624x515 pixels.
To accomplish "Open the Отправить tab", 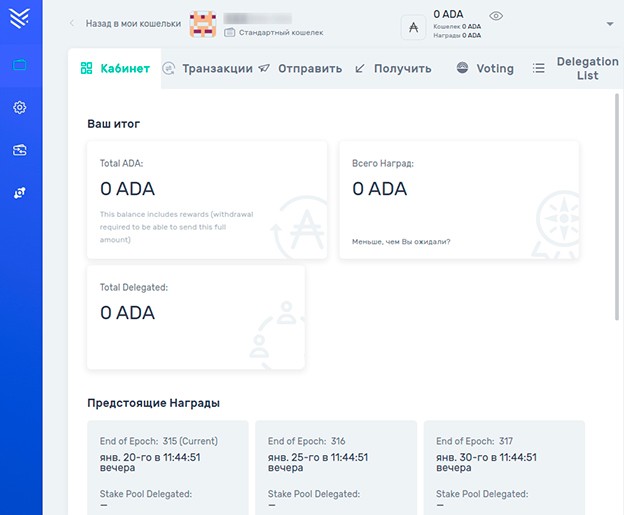I will point(300,68).
